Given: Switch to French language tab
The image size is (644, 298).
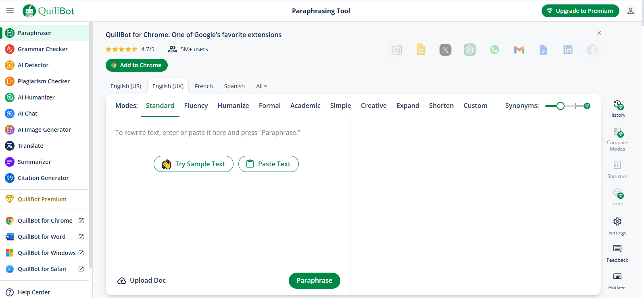Looking at the screenshot, I should [204, 86].
